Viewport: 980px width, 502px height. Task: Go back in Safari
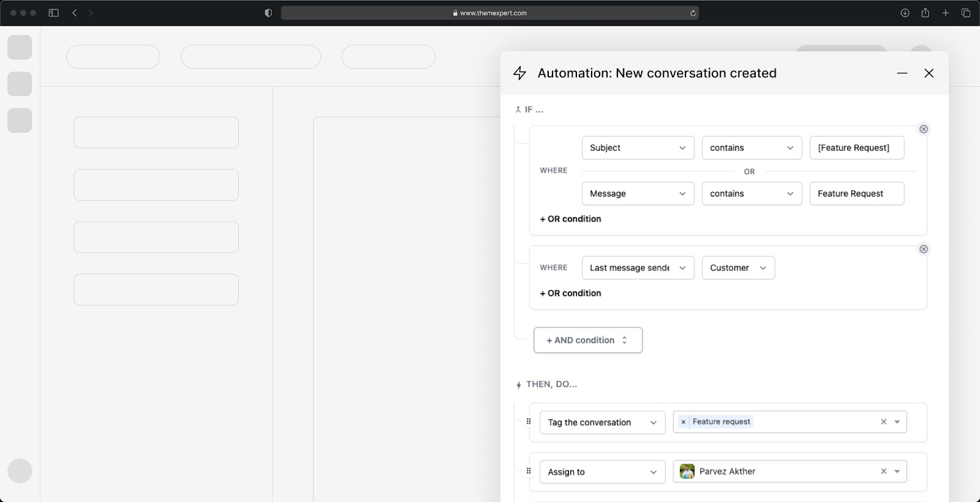point(75,13)
